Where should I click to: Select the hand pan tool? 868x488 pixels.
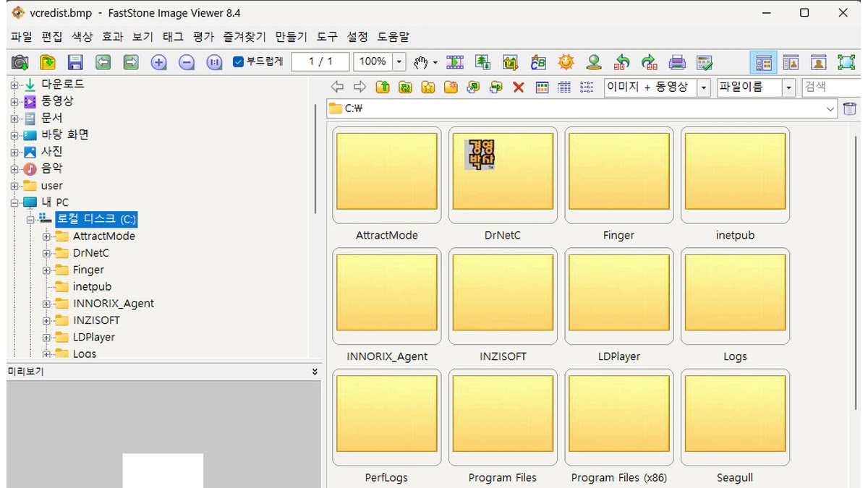tap(421, 62)
